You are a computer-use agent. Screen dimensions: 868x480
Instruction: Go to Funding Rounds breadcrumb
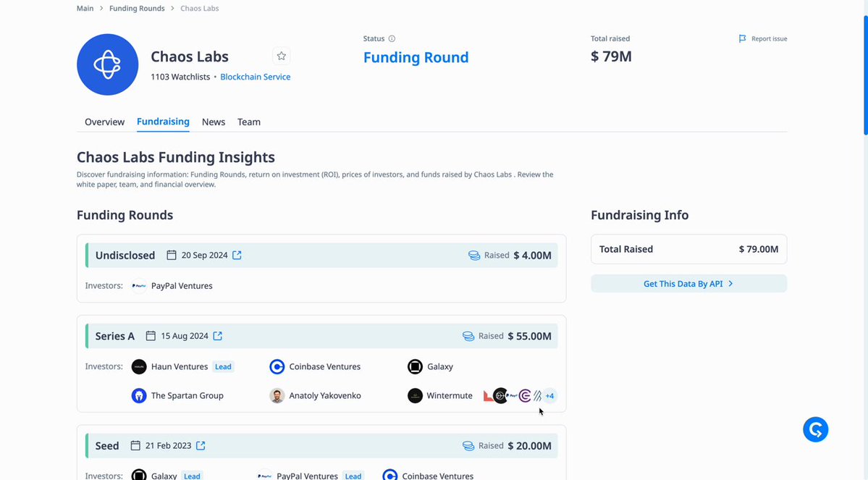tap(137, 8)
